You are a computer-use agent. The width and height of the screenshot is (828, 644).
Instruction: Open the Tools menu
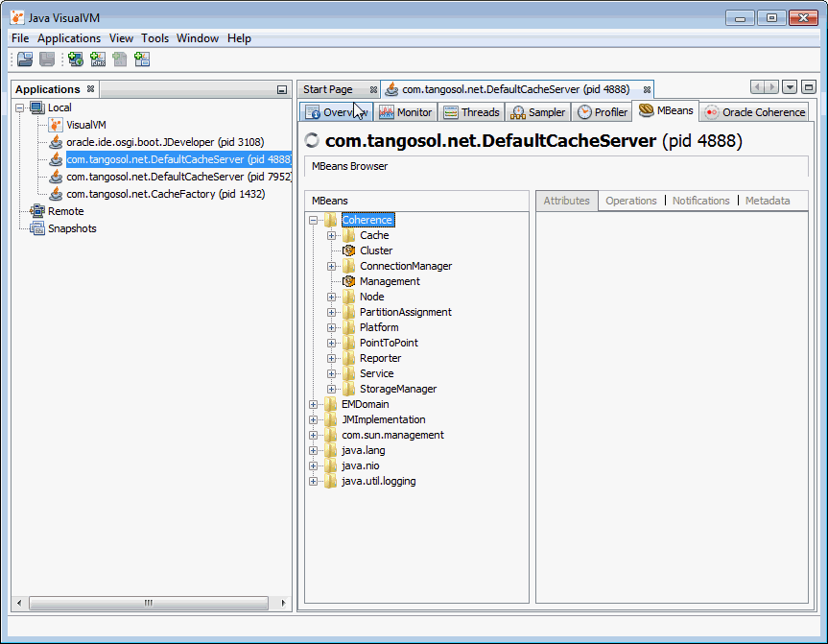[154, 38]
